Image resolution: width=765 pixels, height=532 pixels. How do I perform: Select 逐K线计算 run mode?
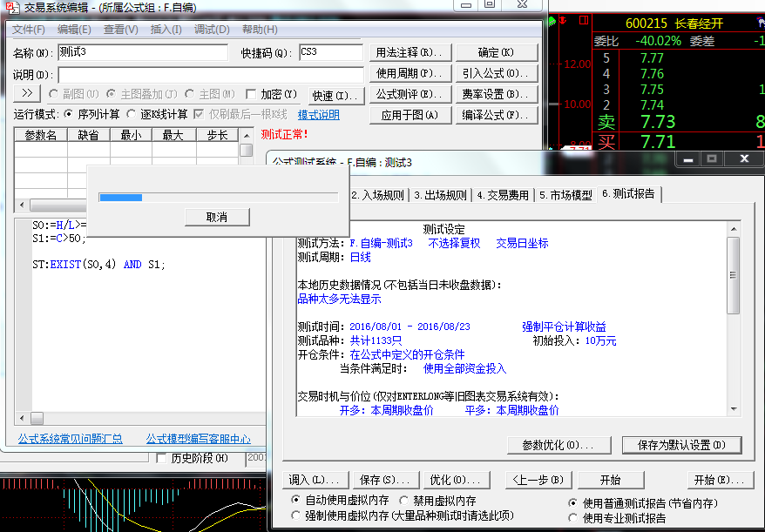(131, 114)
